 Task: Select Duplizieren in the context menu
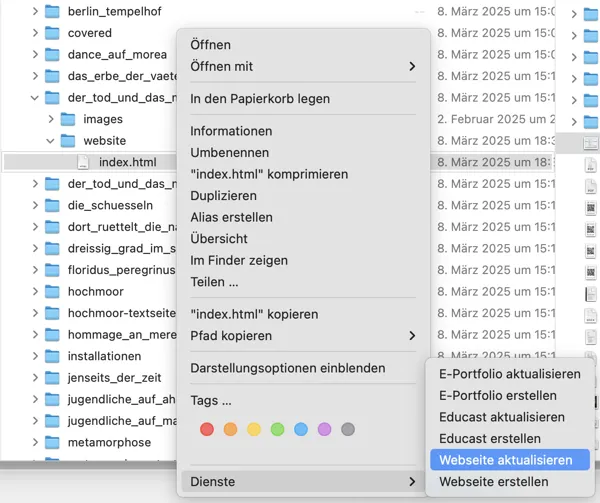point(303,195)
